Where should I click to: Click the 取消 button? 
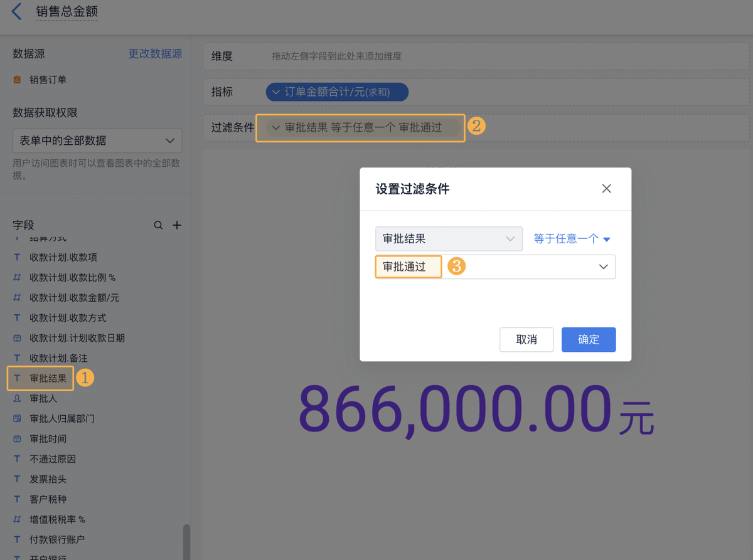pos(526,339)
